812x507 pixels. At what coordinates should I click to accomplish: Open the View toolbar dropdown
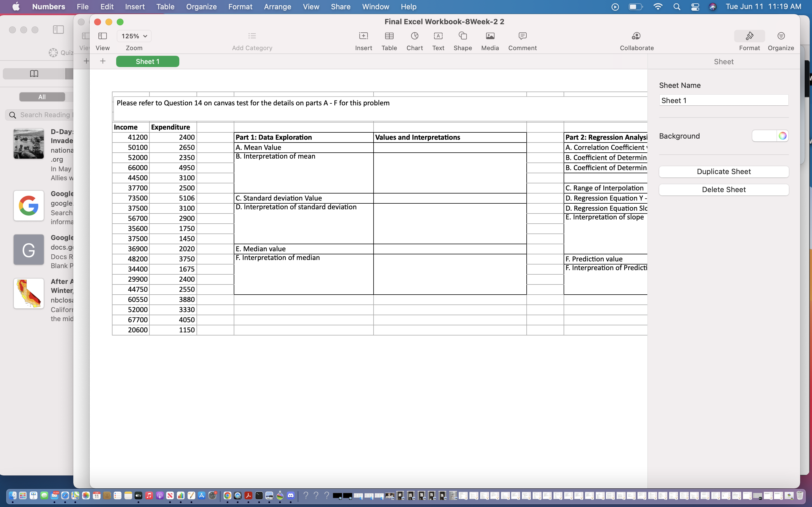point(102,36)
